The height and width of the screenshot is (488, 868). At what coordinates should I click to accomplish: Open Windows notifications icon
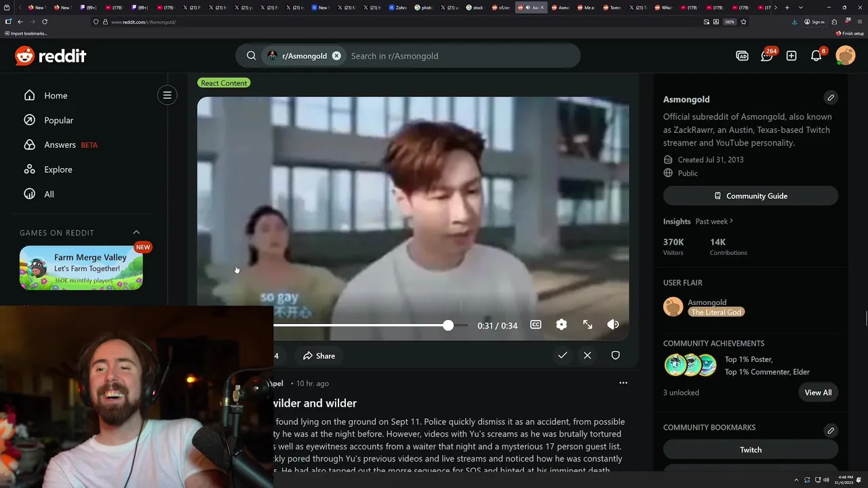click(x=859, y=480)
